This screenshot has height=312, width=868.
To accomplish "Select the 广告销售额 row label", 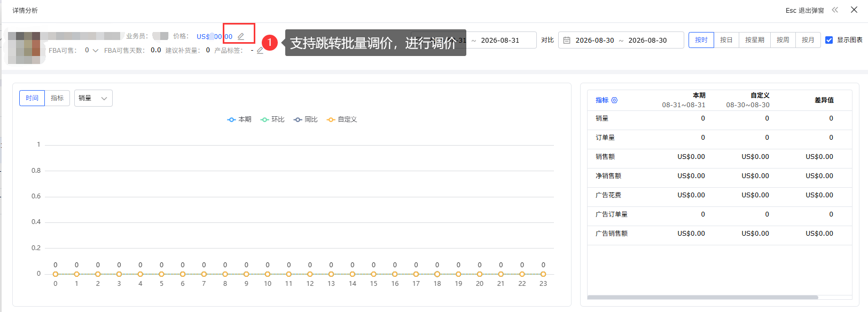I will pos(612,234).
